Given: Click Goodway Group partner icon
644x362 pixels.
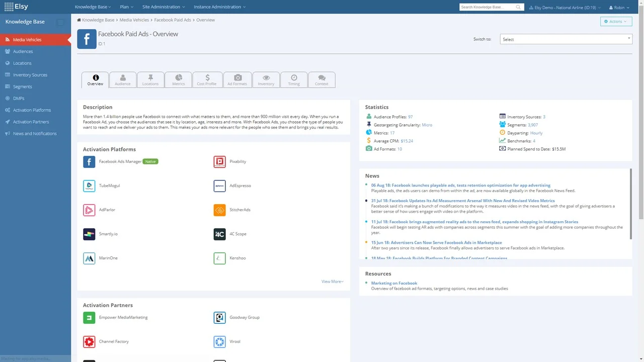Looking at the screenshot, I should (219, 317).
